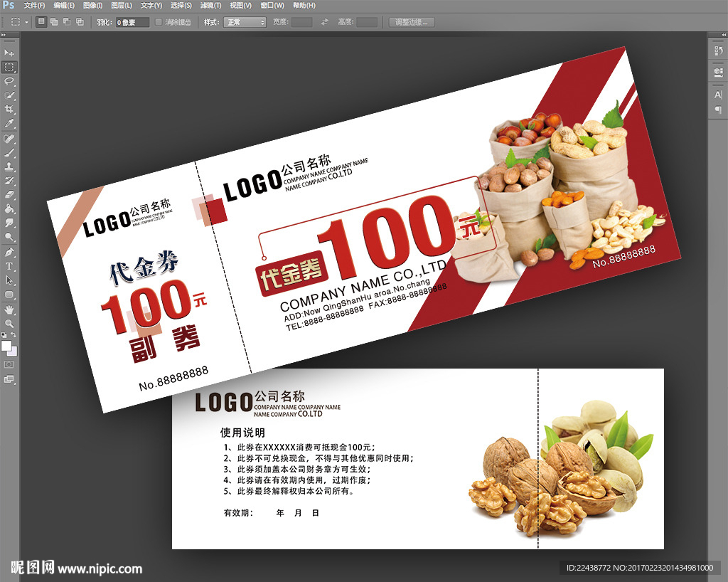Open the History panel
This screenshot has width=728, height=582.
[x=718, y=51]
